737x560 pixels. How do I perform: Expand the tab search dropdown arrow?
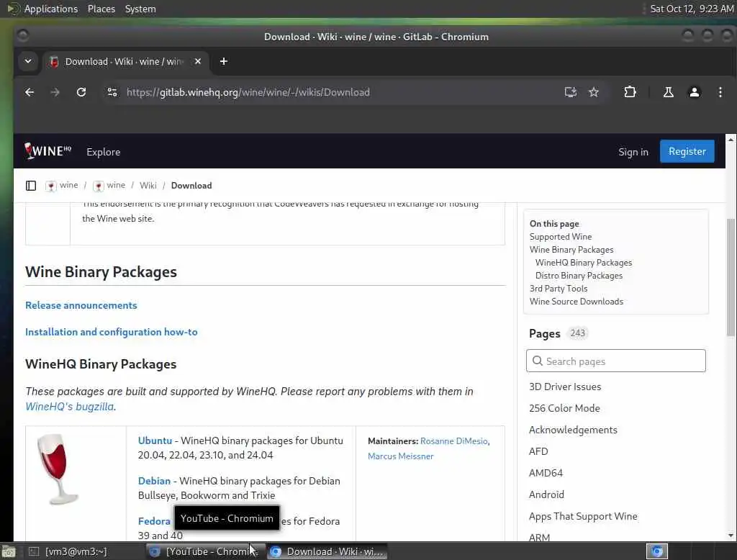point(28,61)
